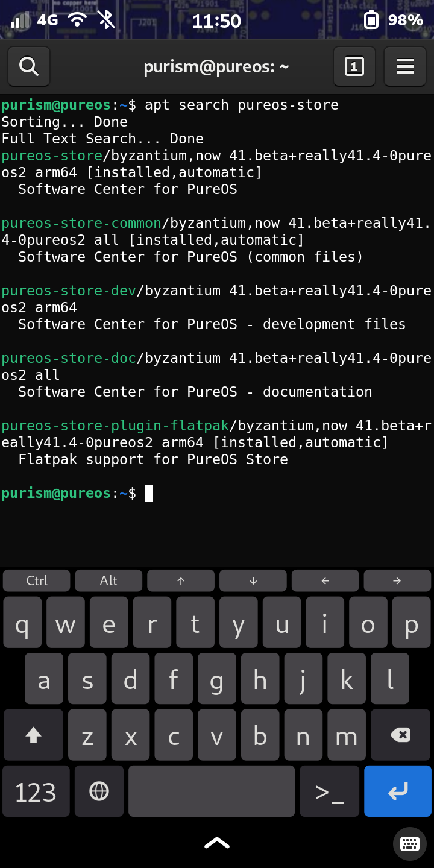Tap the 11:50 clock in top bar

coord(216,21)
